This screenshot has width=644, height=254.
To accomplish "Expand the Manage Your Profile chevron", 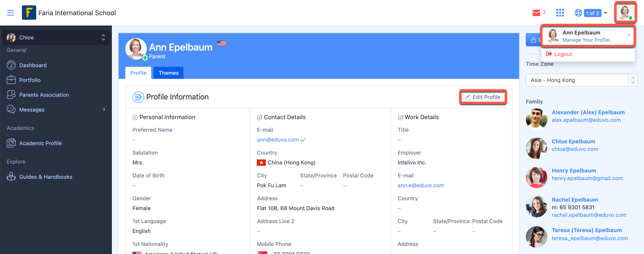I will point(629,35).
